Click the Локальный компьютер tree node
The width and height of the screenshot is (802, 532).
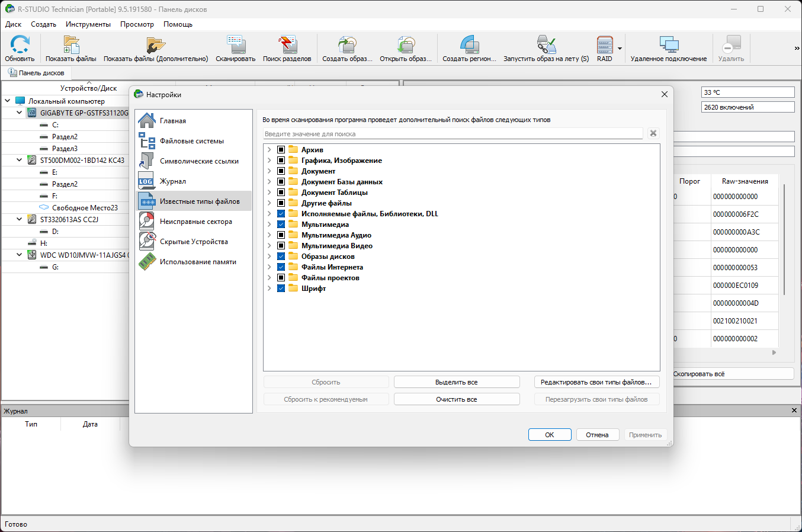point(66,101)
